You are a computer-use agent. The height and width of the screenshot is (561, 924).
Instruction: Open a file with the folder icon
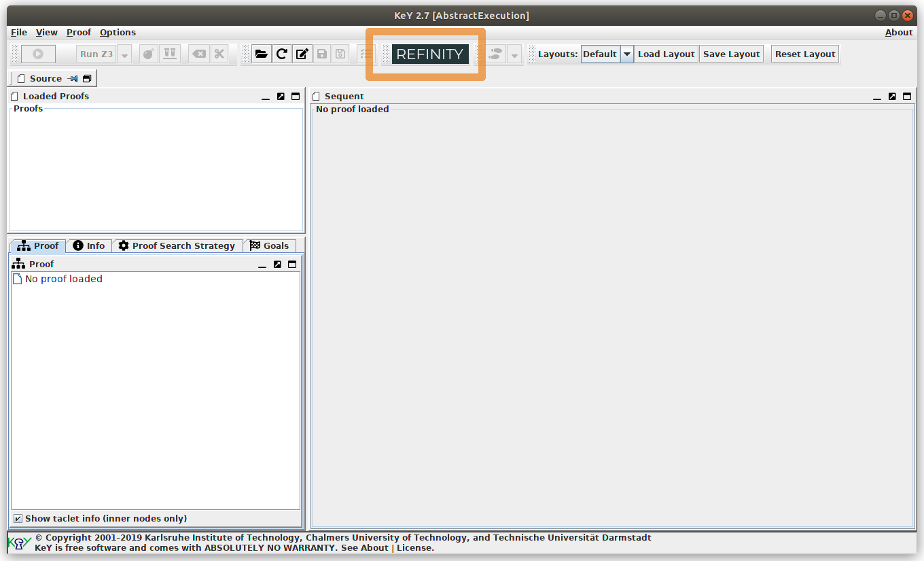pyautogui.click(x=261, y=54)
